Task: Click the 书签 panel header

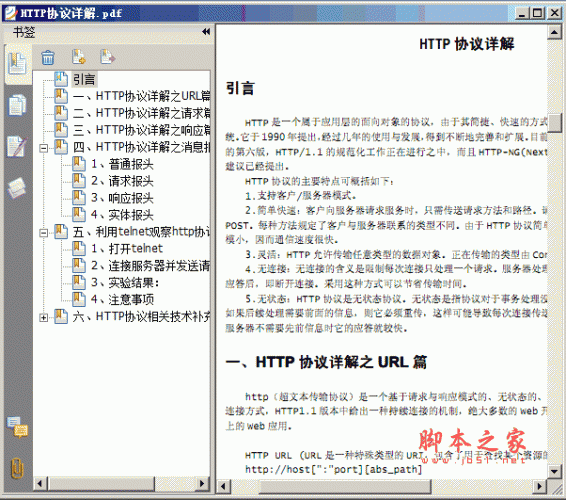Action: tap(24, 32)
